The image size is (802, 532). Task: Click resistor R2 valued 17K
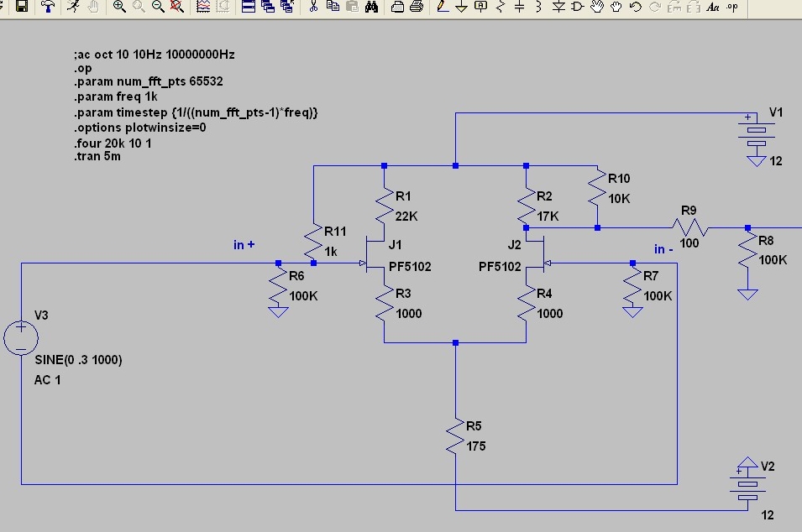point(526,206)
